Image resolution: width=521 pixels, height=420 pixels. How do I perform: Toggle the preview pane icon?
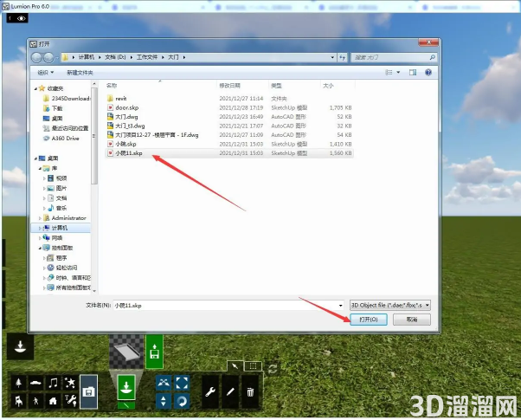(413, 72)
